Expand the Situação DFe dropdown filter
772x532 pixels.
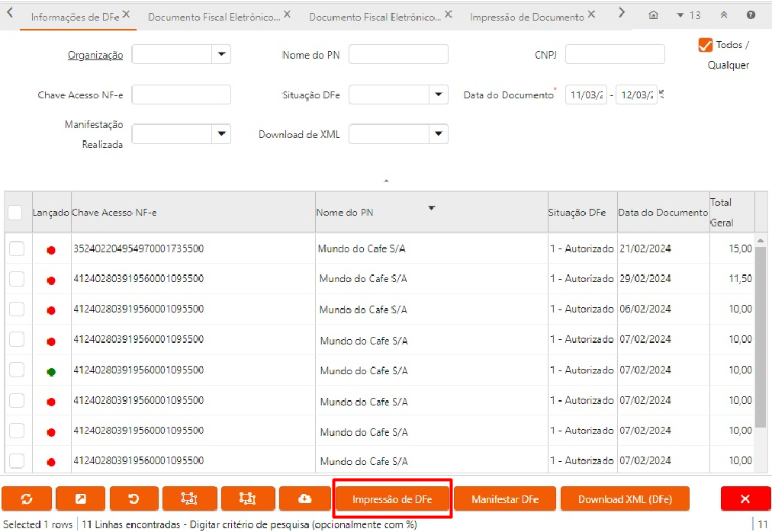(439, 95)
